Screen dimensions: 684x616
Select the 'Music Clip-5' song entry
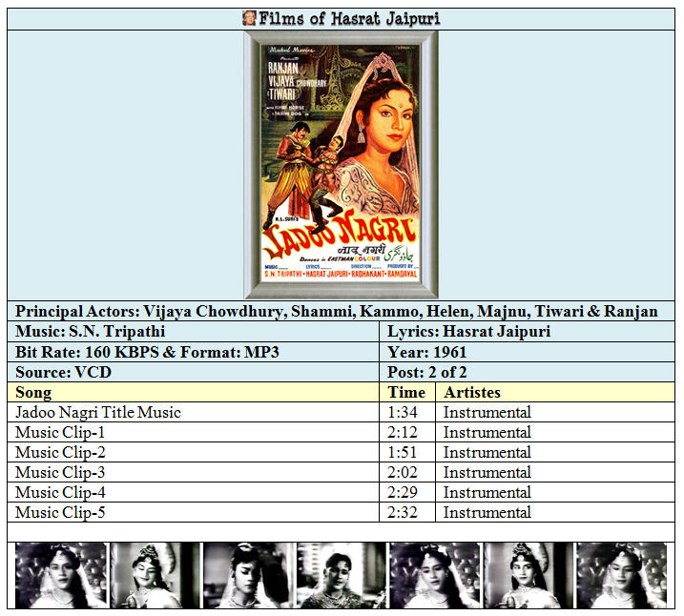(60, 513)
